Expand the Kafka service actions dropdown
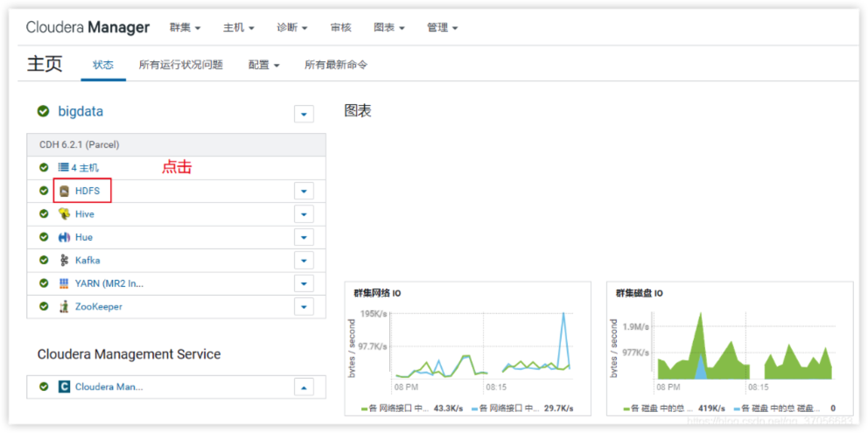 point(304,261)
